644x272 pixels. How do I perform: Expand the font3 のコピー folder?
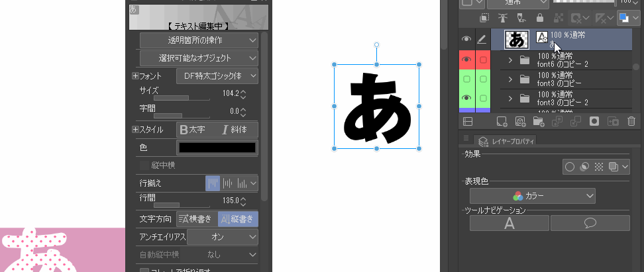(x=511, y=79)
